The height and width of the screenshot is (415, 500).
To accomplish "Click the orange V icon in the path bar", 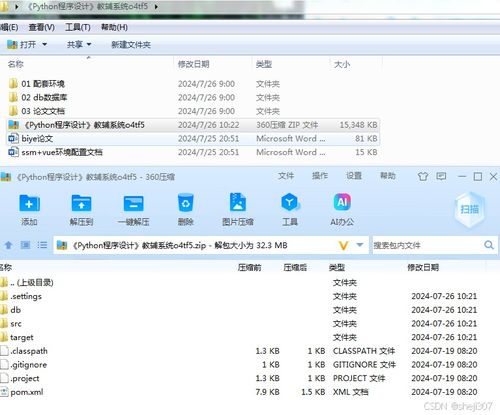I will coord(343,246).
